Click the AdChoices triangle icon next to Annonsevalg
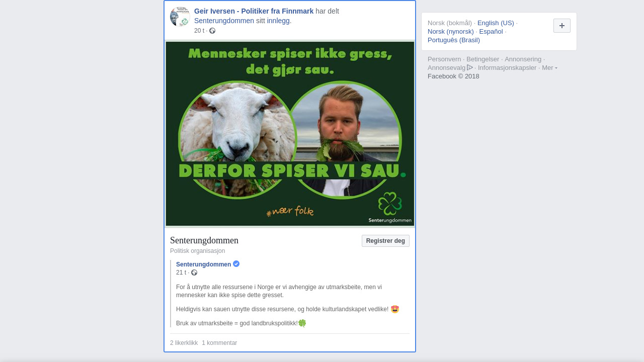The width and height of the screenshot is (644, 362). [x=470, y=67]
